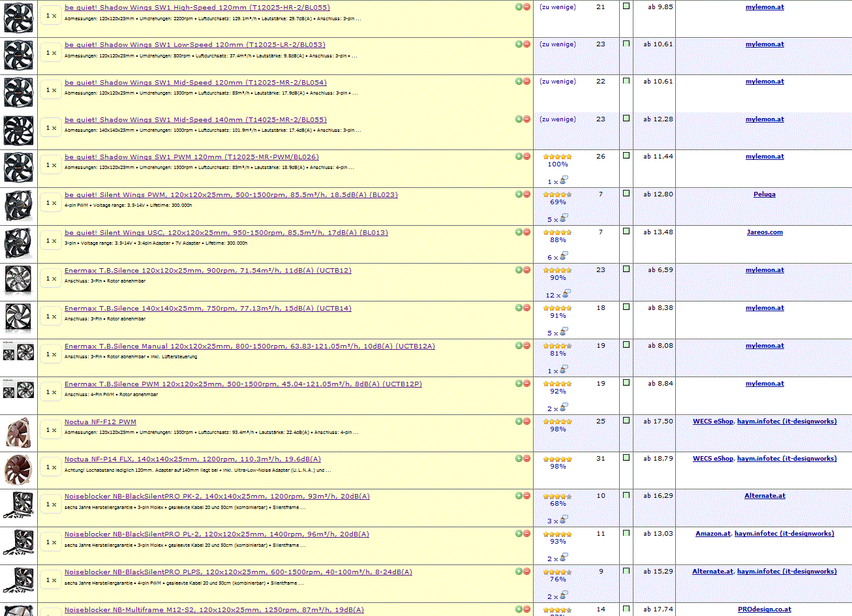852x616 pixels.
Task: Edit quantity field for Enermax T.B.Silence UCTB12
Action: coord(51,279)
